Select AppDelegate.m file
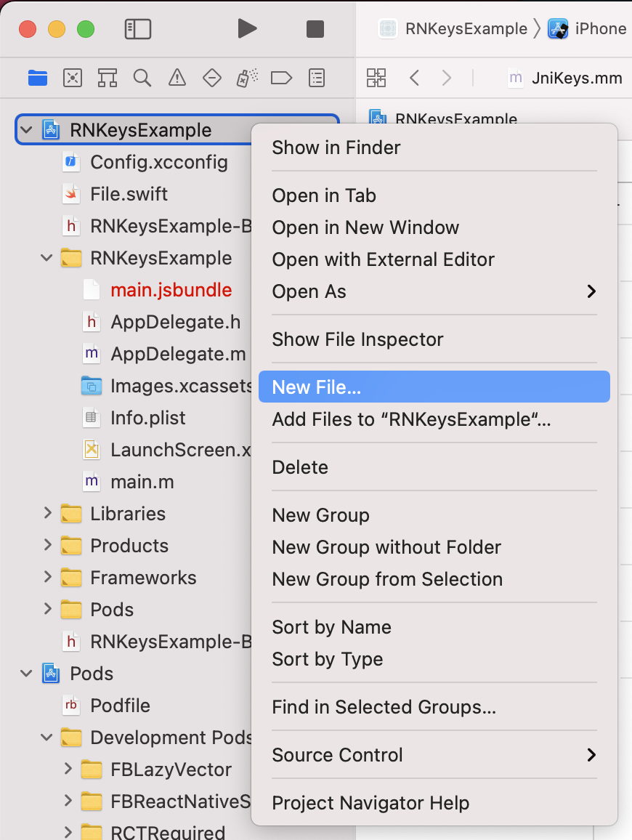This screenshot has width=632, height=840. [178, 354]
